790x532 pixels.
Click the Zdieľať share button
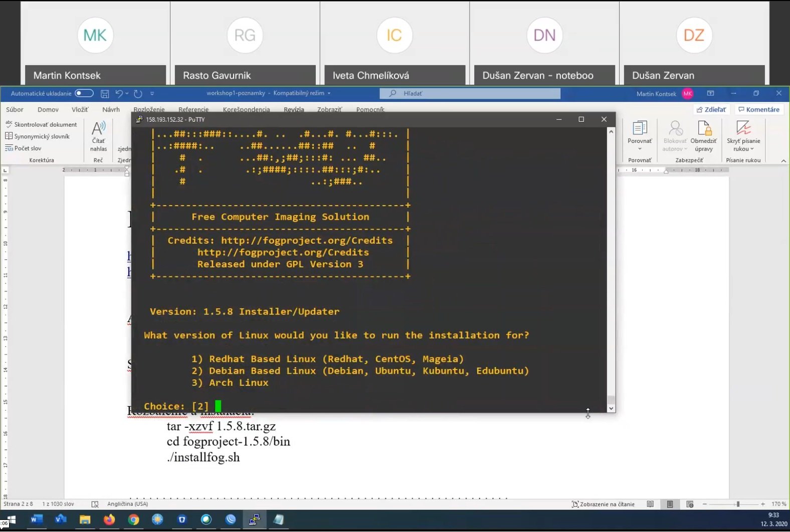pos(711,109)
